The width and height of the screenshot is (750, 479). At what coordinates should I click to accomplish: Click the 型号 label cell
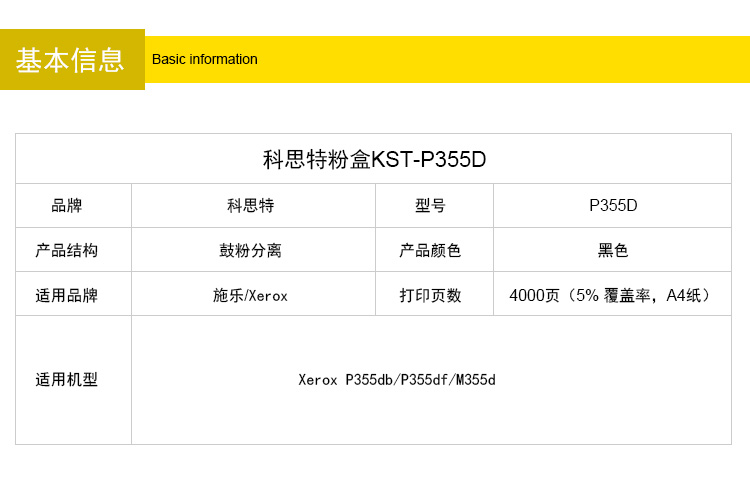(431, 206)
